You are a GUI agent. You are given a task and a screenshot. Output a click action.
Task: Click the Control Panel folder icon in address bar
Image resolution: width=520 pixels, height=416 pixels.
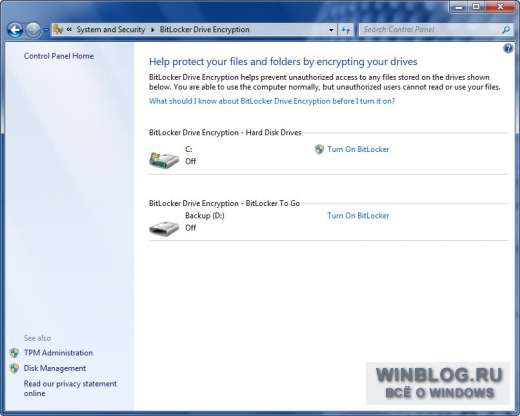pos(58,30)
